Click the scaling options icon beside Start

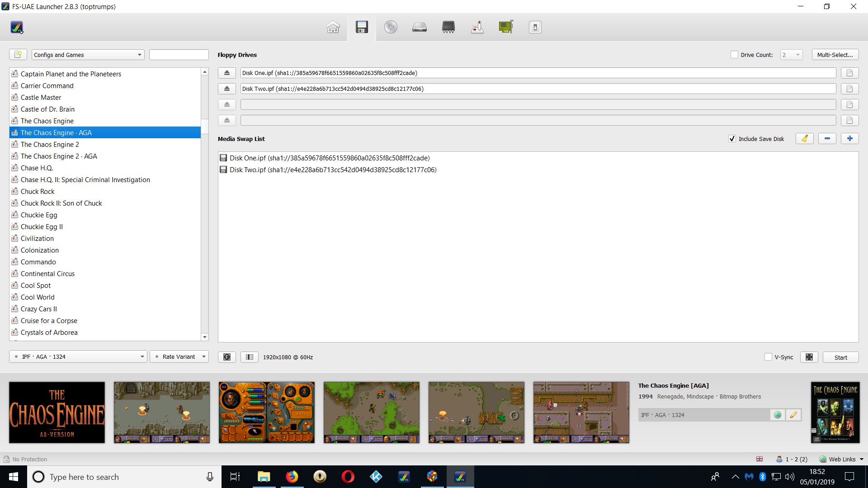tap(809, 357)
